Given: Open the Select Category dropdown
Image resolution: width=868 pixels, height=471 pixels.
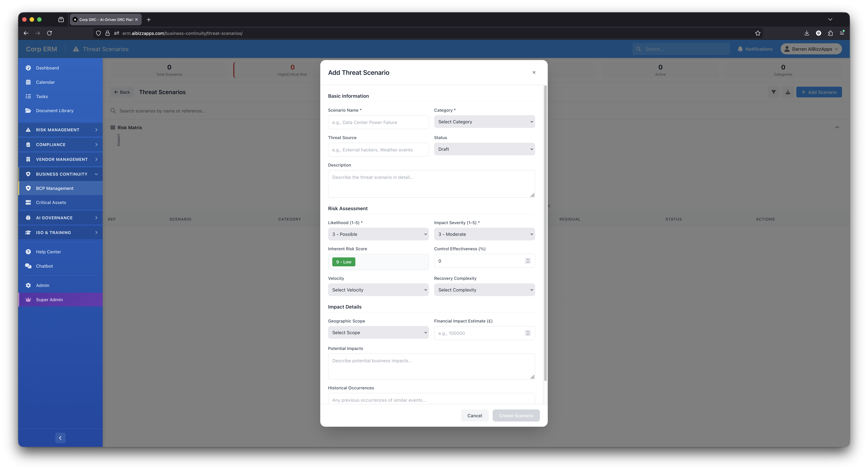Looking at the screenshot, I should coord(484,122).
